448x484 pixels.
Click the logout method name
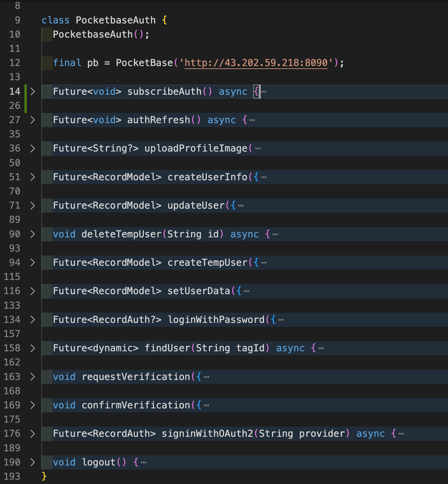[98, 462]
